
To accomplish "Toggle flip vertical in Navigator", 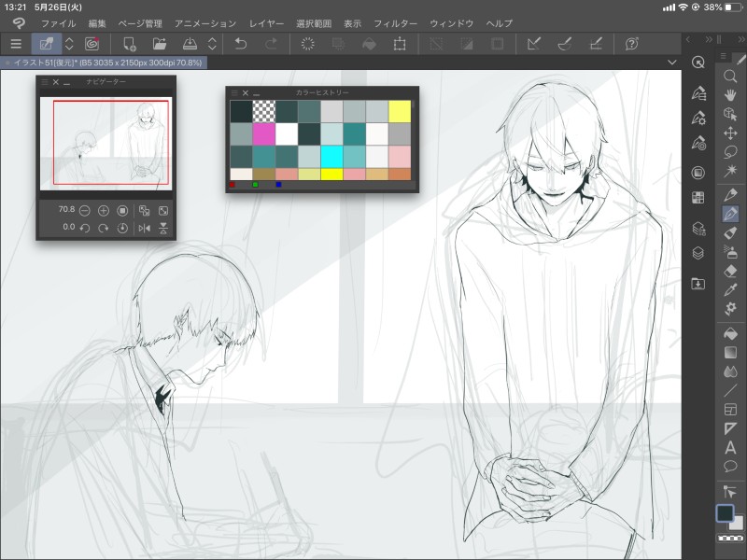I will [x=163, y=228].
